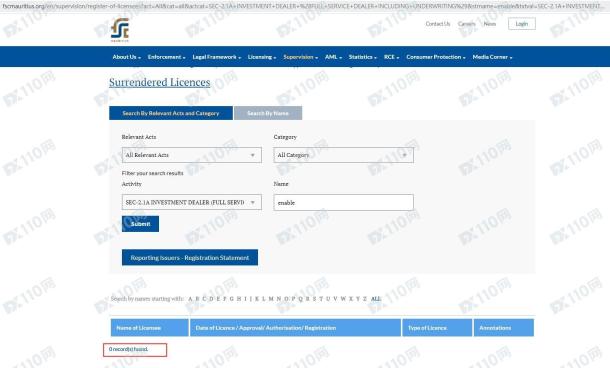Screen dimensions: 610x368
Task: Click the FSC Mauritius logo
Action: [x=119, y=30]
